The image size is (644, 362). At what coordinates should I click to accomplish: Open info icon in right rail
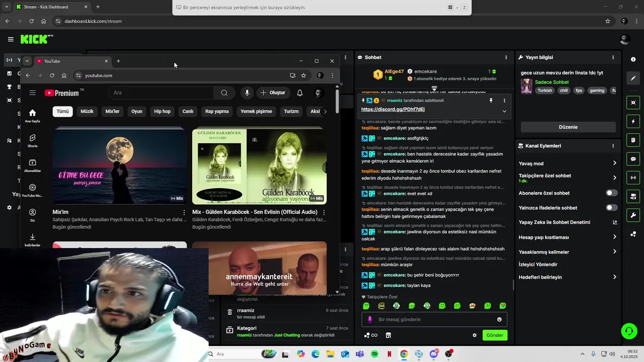(633, 59)
